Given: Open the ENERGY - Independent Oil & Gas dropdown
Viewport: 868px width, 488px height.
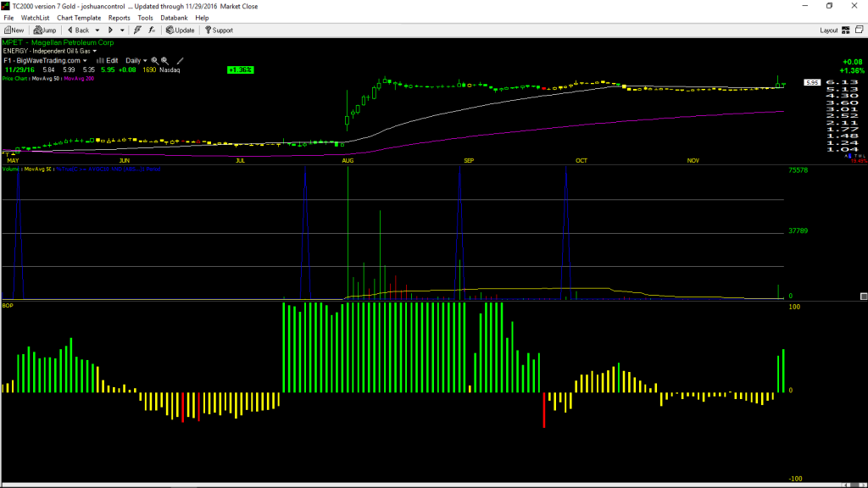Looking at the screenshot, I should point(50,51).
